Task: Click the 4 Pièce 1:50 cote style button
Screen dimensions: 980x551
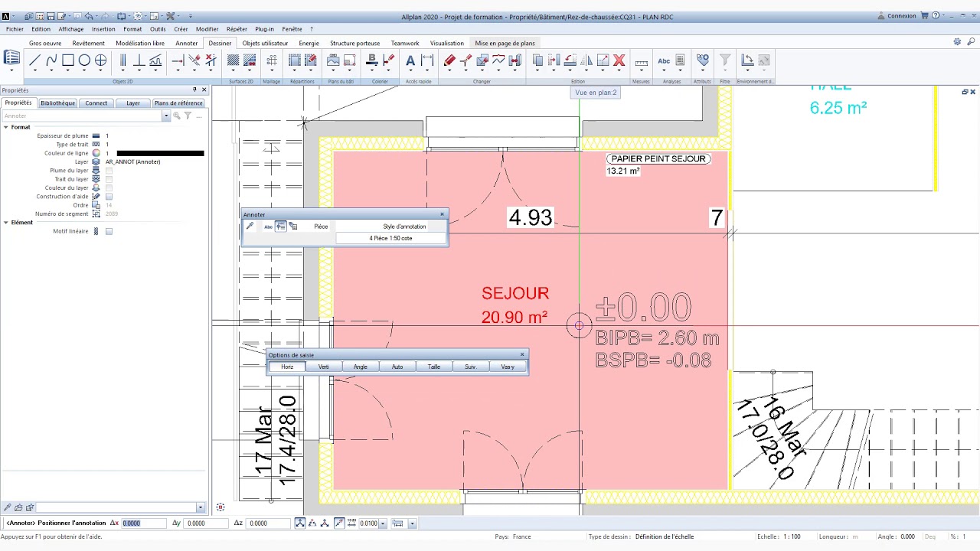Action: (390, 238)
